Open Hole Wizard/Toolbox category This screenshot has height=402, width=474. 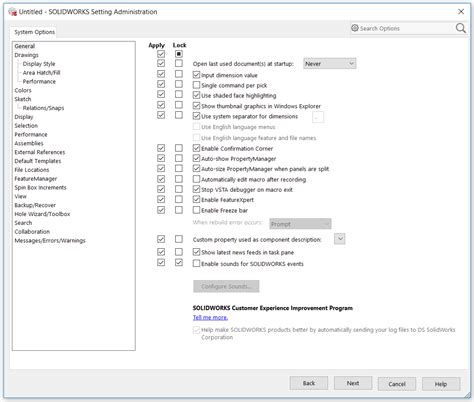tap(42, 214)
